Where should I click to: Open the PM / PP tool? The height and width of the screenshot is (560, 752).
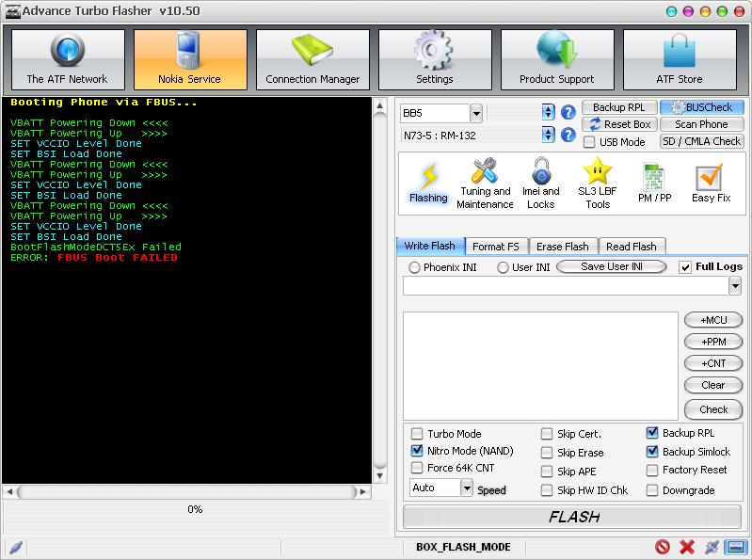click(x=655, y=184)
